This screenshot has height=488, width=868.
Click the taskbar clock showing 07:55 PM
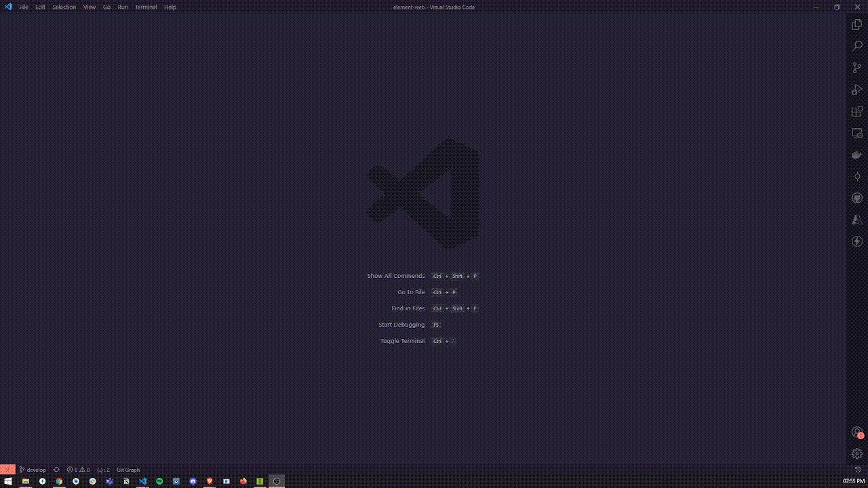pyautogui.click(x=853, y=481)
